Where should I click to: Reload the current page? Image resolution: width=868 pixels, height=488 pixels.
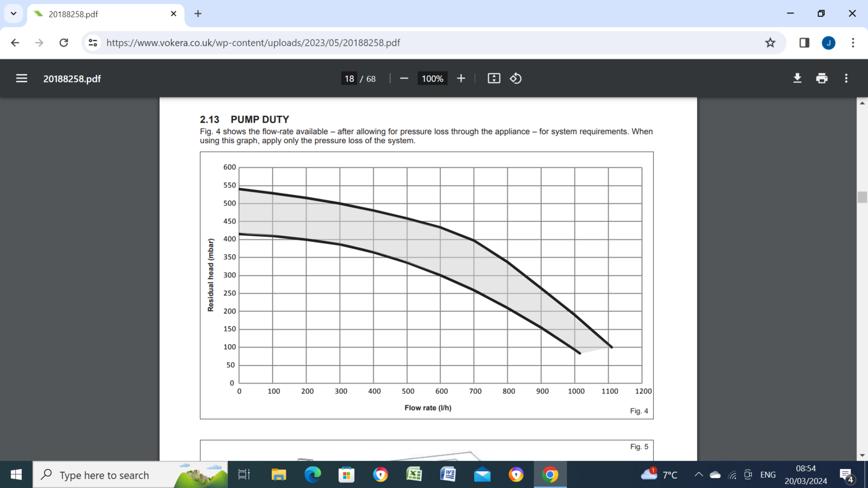63,42
